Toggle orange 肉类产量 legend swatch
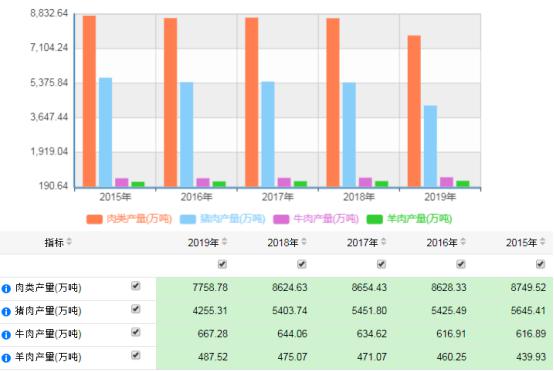 pos(94,219)
